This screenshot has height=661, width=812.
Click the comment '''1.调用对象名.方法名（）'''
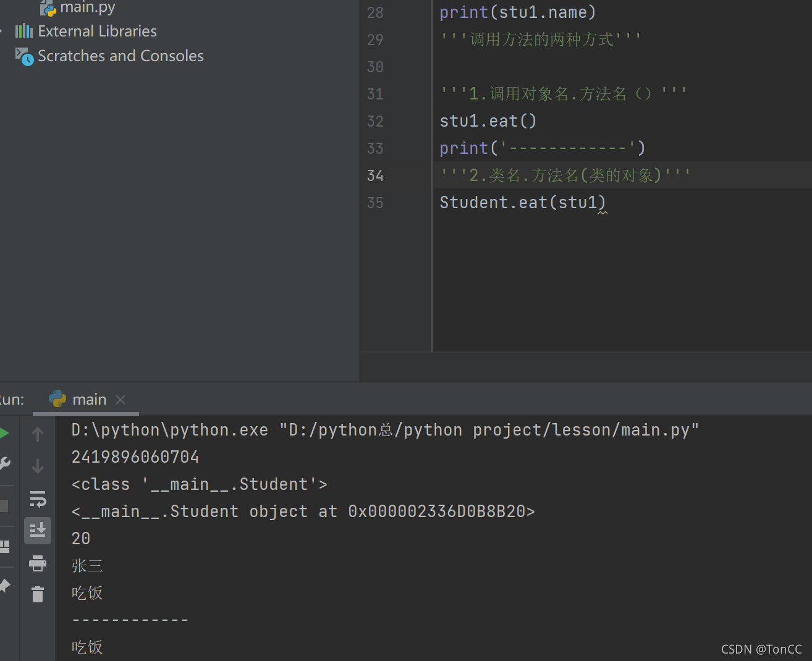click(564, 94)
